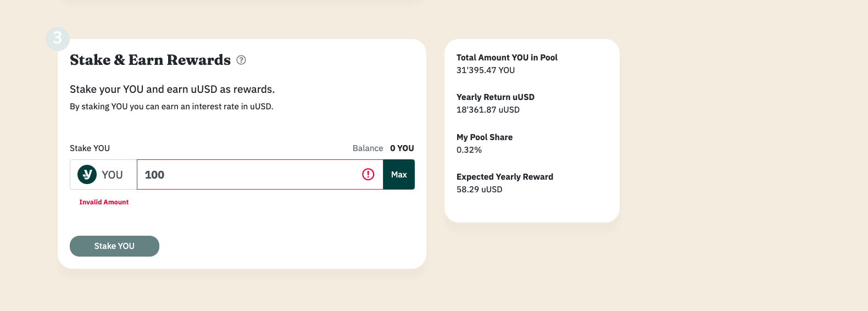
Task: Click the red error exclamation icon
Action: pyautogui.click(x=368, y=174)
